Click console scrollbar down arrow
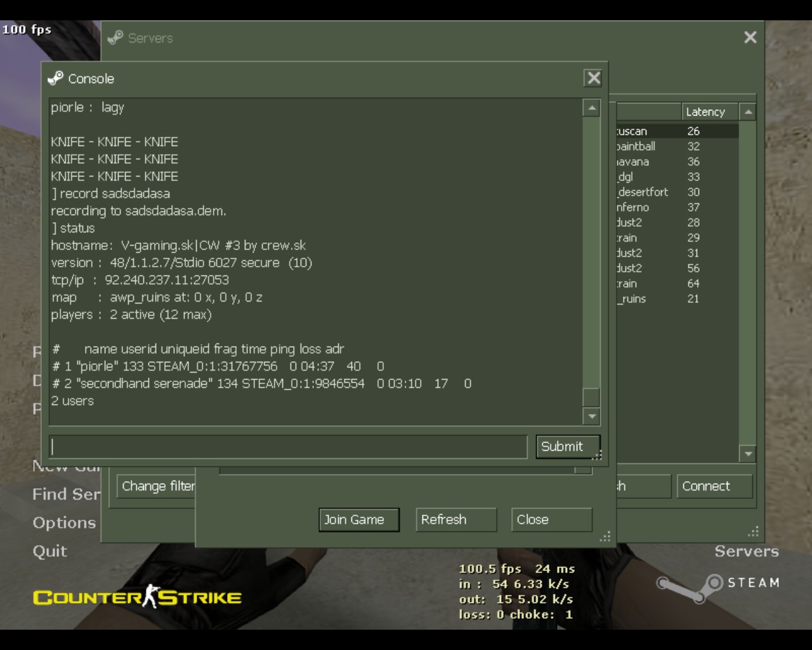 (591, 416)
